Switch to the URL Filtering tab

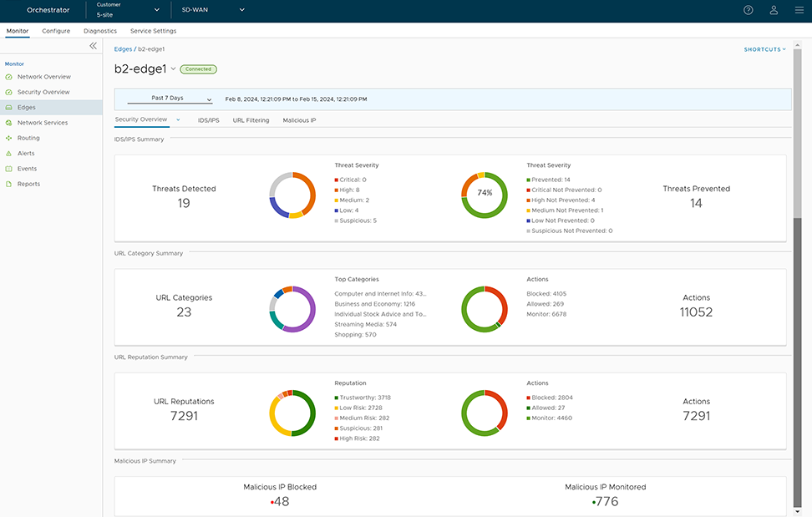click(251, 120)
